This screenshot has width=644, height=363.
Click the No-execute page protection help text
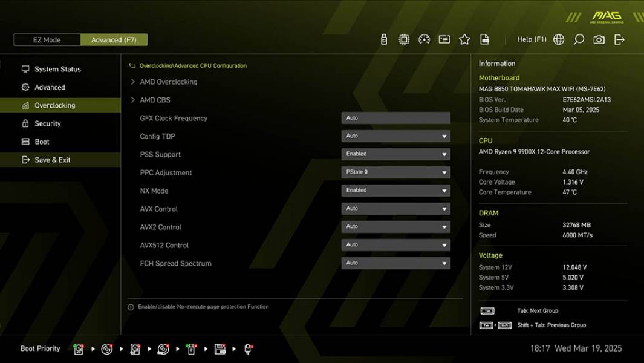203,307
